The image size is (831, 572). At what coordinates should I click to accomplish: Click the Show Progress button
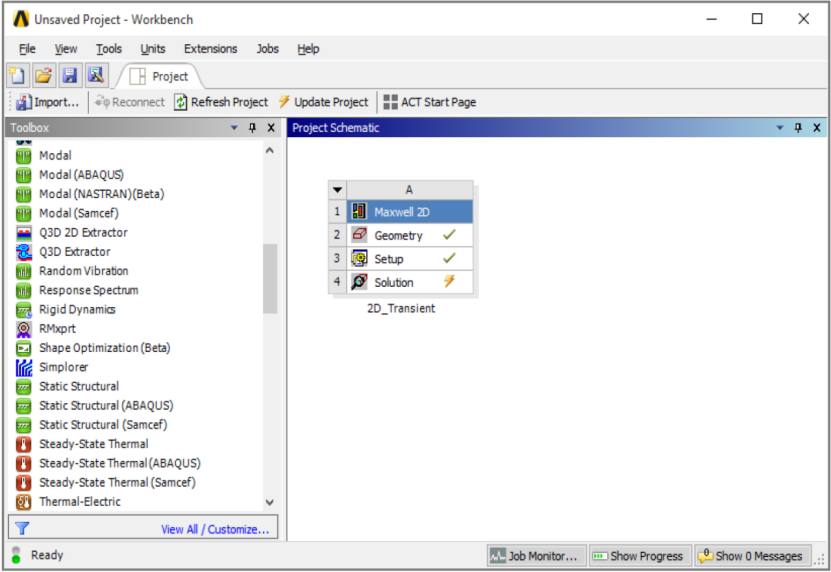click(640, 556)
